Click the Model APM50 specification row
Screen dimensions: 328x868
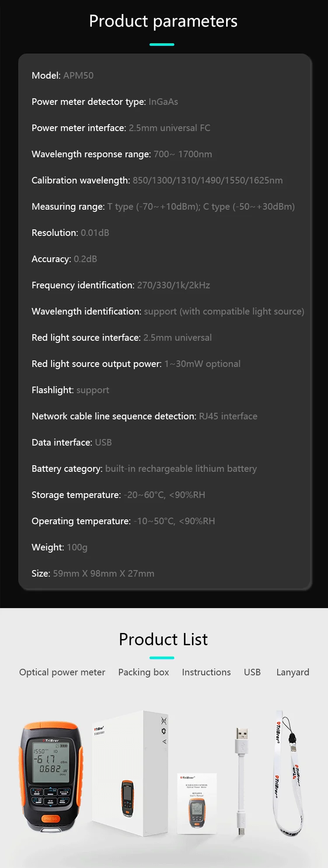coord(63,76)
